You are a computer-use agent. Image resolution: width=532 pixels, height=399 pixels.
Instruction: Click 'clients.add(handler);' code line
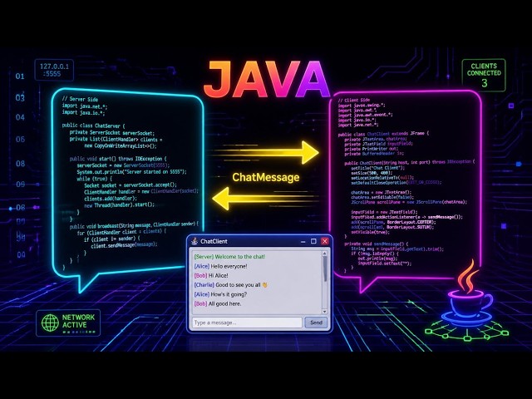111,199
